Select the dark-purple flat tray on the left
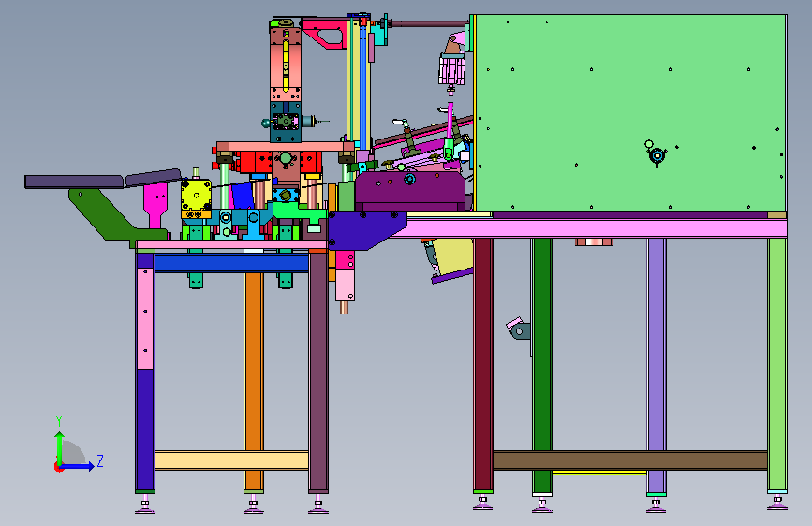The image size is (812, 526). pyautogui.click(x=74, y=182)
